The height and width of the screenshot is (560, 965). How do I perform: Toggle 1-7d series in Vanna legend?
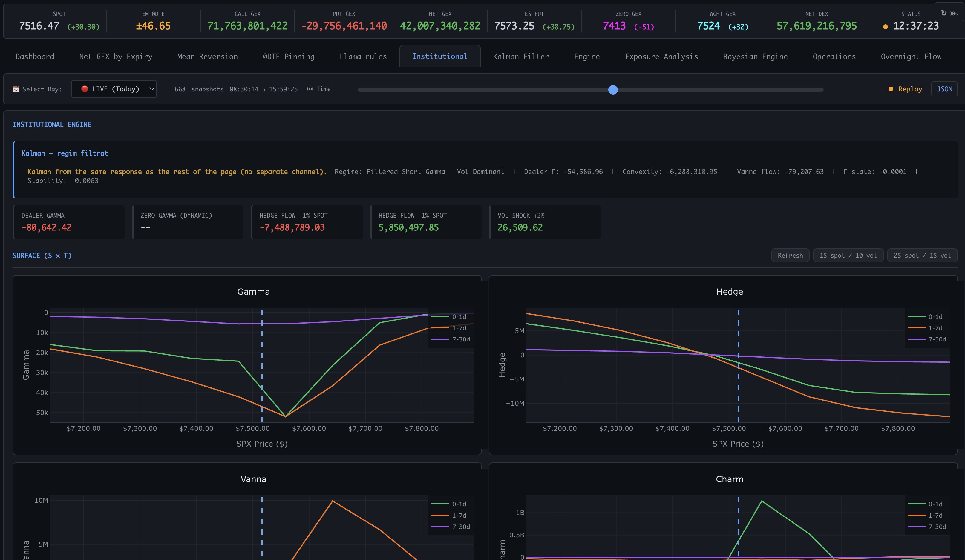click(x=449, y=516)
